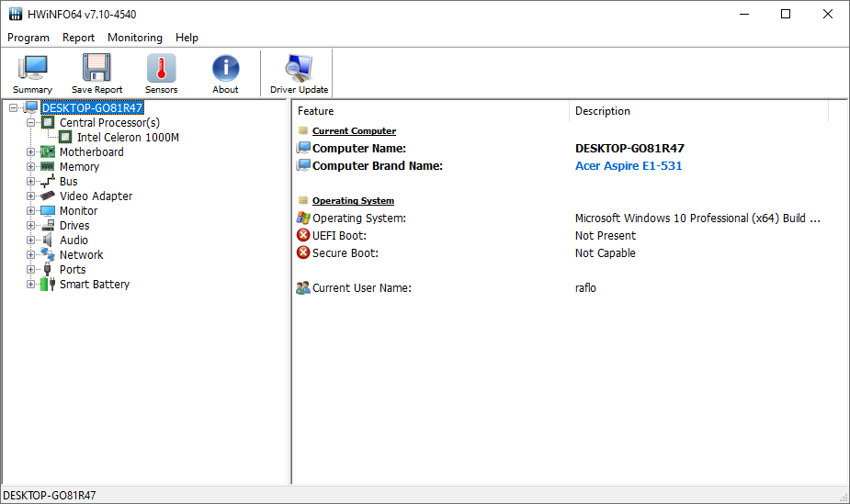This screenshot has width=850, height=504.
Task: Click the Computer Name row label
Action: (x=359, y=149)
